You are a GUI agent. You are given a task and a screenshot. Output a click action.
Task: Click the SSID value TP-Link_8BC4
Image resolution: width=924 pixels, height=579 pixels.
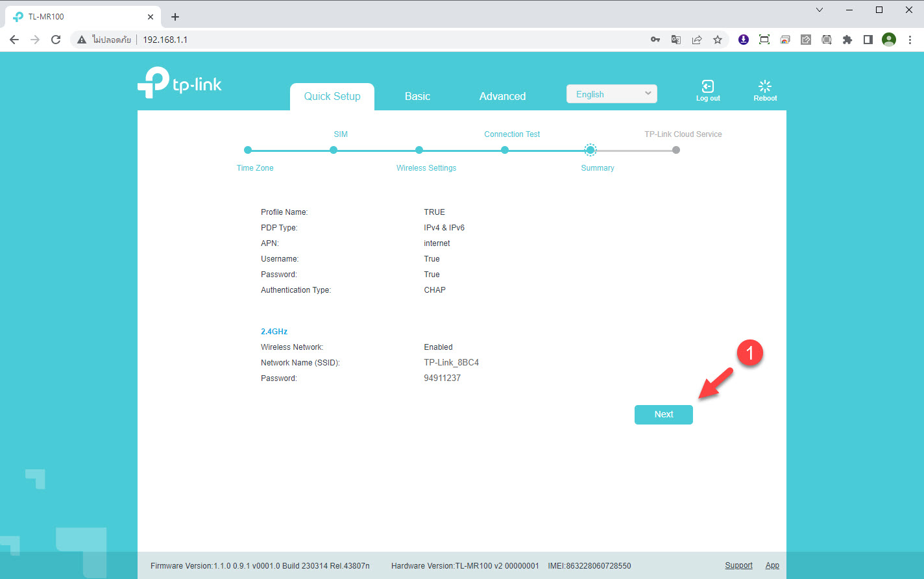(452, 362)
